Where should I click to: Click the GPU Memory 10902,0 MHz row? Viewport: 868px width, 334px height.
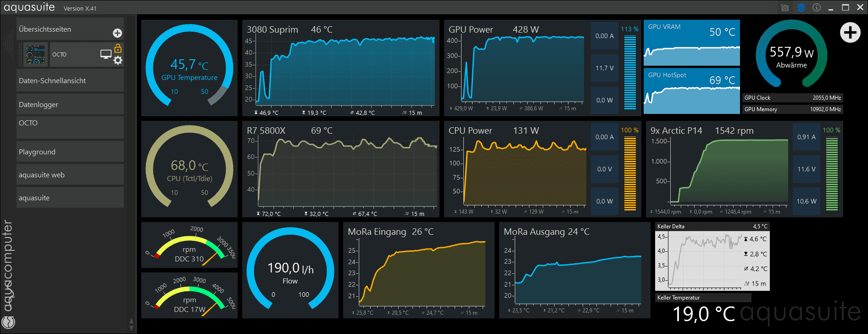pyautogui.click(x=793, y=109)
